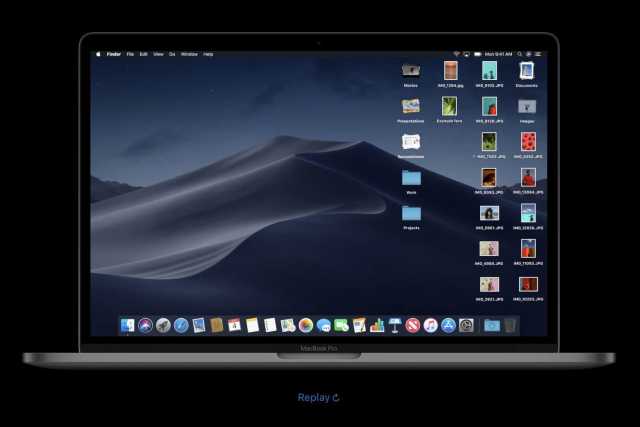Open Messages speech bubble icon

[x=324, y=325]
